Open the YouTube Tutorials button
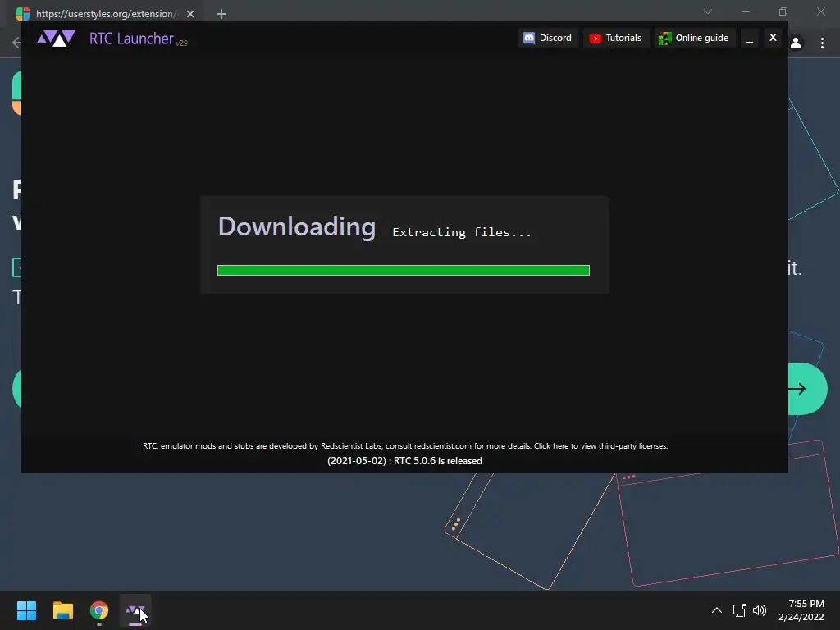 [x=615, y=38]
